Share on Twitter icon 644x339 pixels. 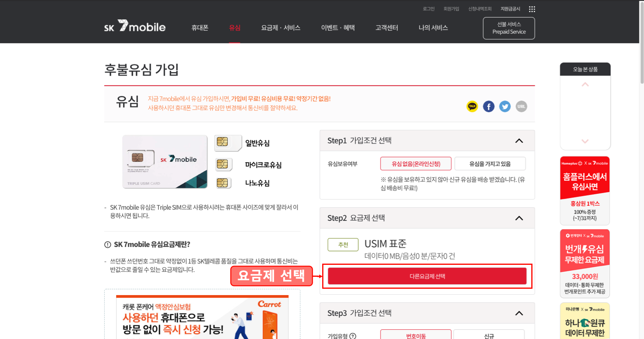(x=505, y=106)
